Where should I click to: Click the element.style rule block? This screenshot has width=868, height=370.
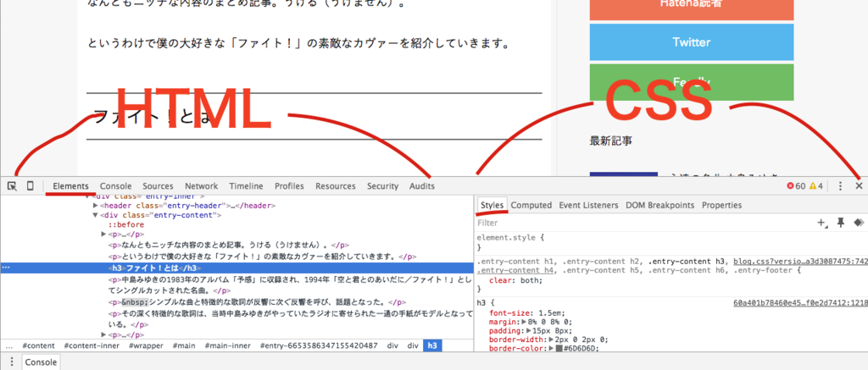(671, 242)
